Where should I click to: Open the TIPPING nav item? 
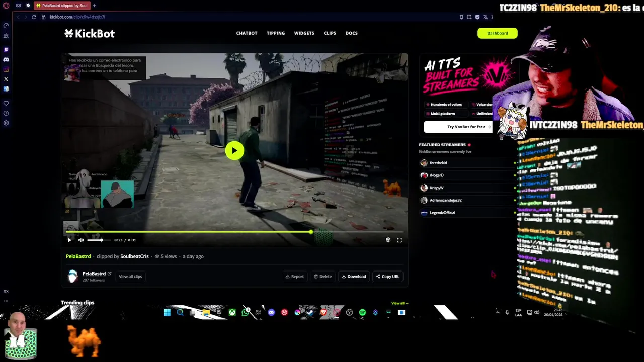click(x=276, y=33)
